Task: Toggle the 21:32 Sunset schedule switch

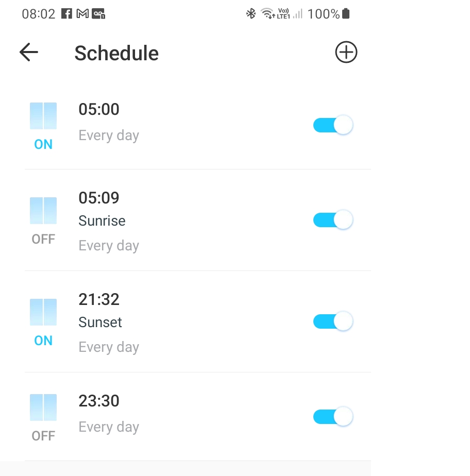Action: point(333,321)
